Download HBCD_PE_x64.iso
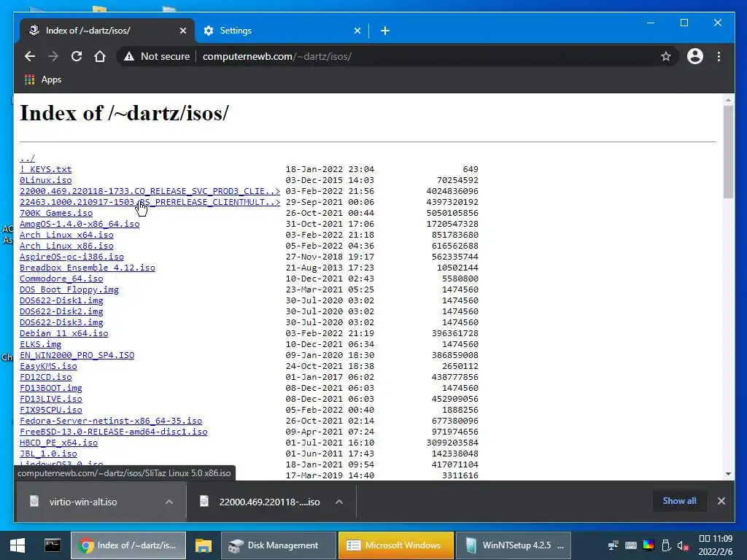747x560 pixels. pos(58,443)
